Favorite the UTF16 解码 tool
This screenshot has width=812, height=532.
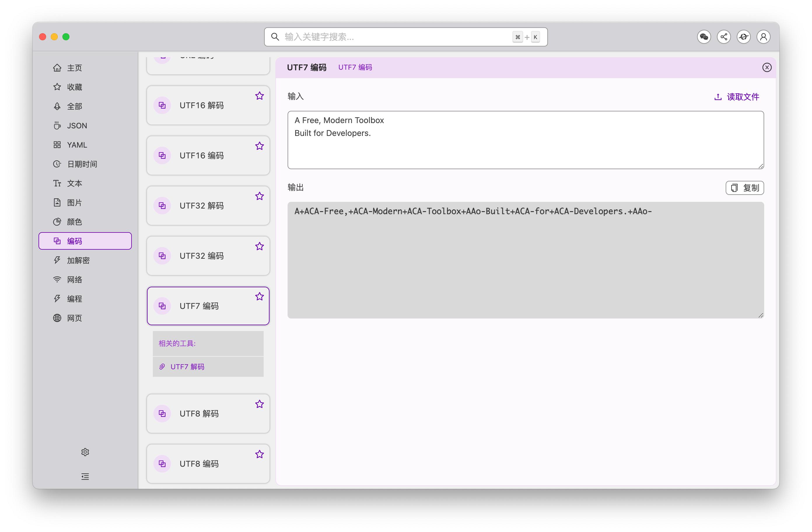click(259, 96)
